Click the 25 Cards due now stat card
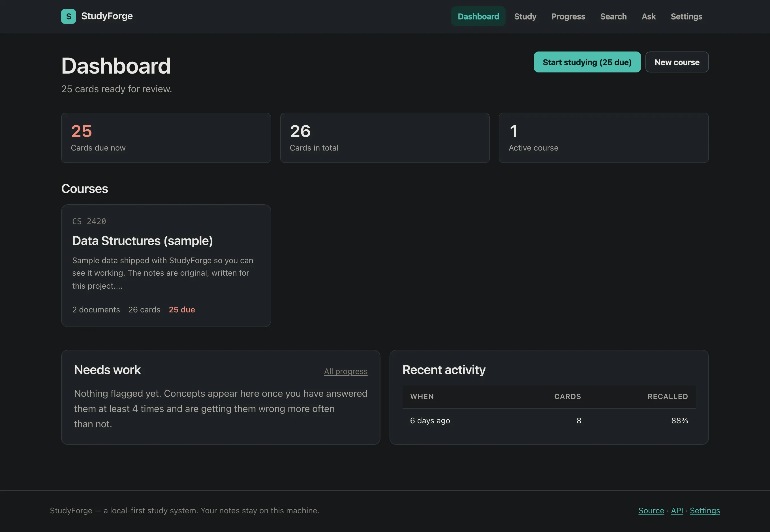 point(166,138)
